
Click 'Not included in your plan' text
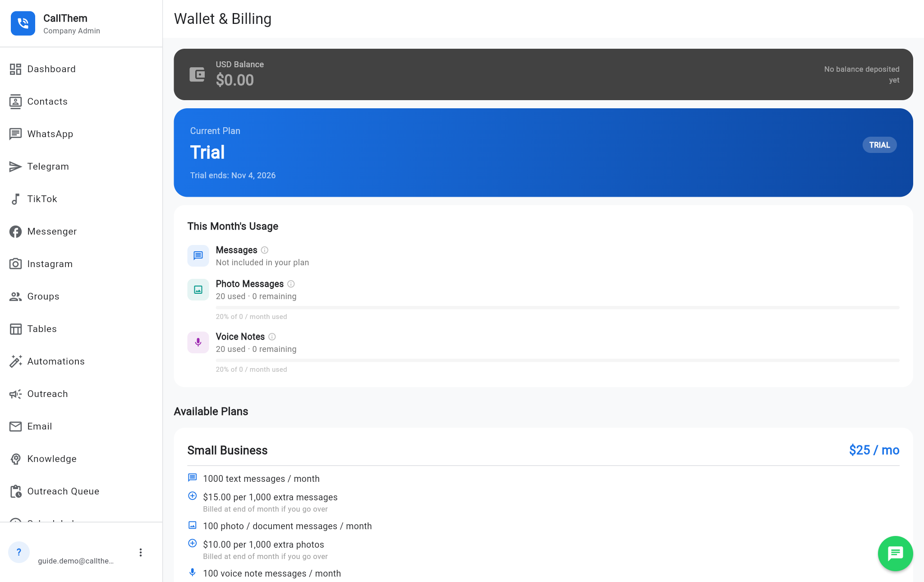pyautogui.click(x=262, y=263)
